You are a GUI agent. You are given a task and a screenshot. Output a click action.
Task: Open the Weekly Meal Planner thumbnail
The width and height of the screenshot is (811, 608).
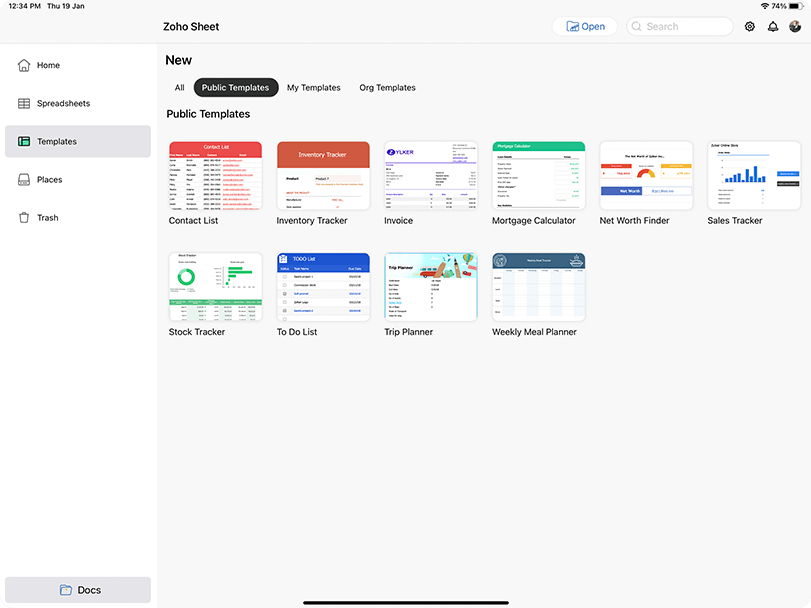[538, 287]
